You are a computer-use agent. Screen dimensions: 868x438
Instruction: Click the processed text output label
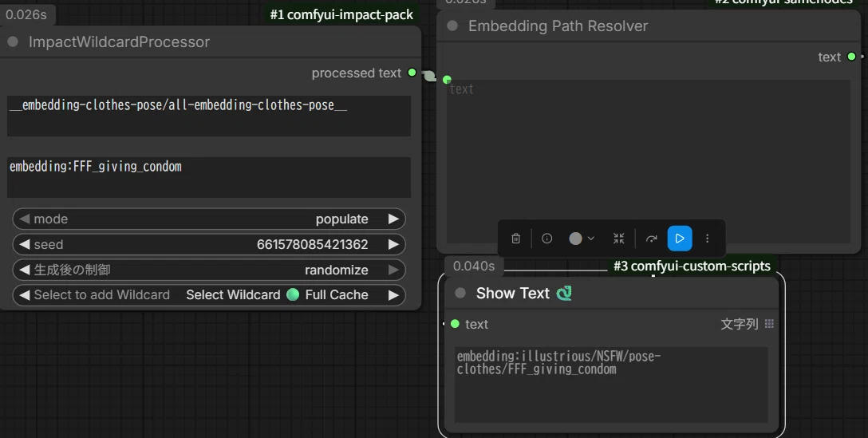357,73
